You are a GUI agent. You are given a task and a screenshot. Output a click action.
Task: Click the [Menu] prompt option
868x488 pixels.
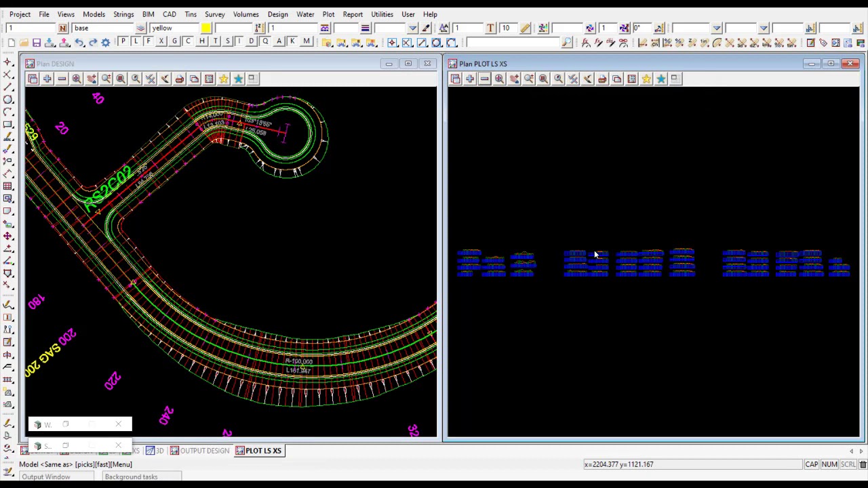(x=122, y=464)
